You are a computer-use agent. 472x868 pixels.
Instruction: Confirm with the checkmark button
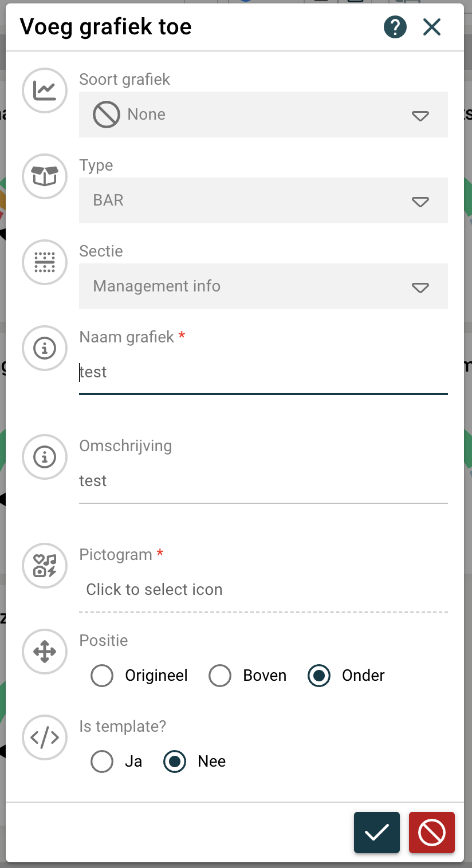(376, 833)
